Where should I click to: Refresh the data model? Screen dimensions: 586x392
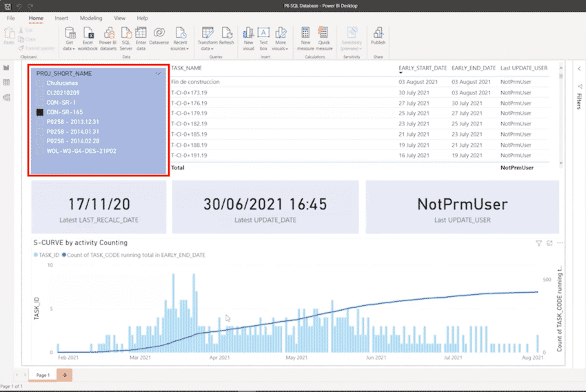(x=227, y=37)
